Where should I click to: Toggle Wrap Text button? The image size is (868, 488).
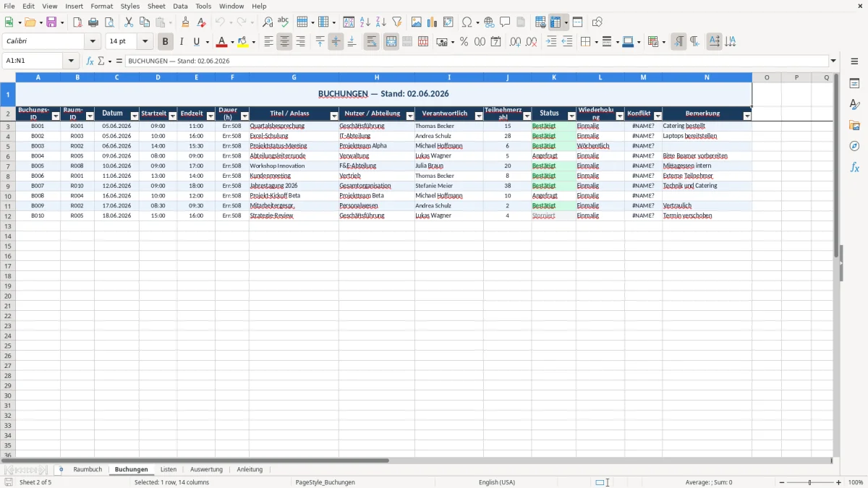(371, 42)
